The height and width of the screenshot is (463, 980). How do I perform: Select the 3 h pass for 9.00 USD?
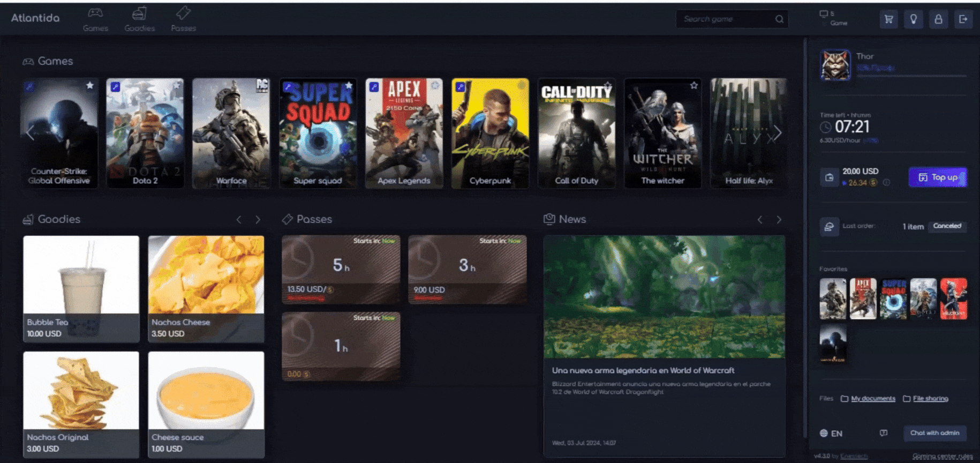(468, 270)
